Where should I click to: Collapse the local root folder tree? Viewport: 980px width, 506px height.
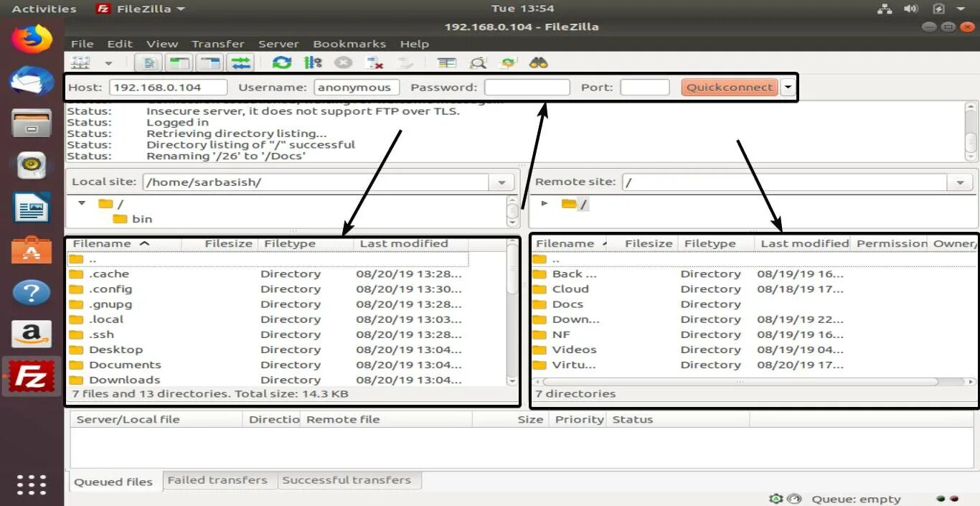pos(82,203)
